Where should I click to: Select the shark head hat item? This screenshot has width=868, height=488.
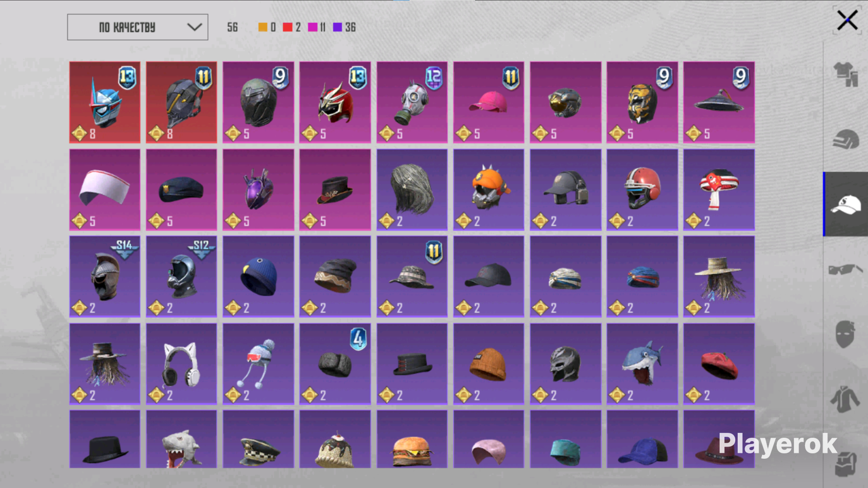coord(642,364)
